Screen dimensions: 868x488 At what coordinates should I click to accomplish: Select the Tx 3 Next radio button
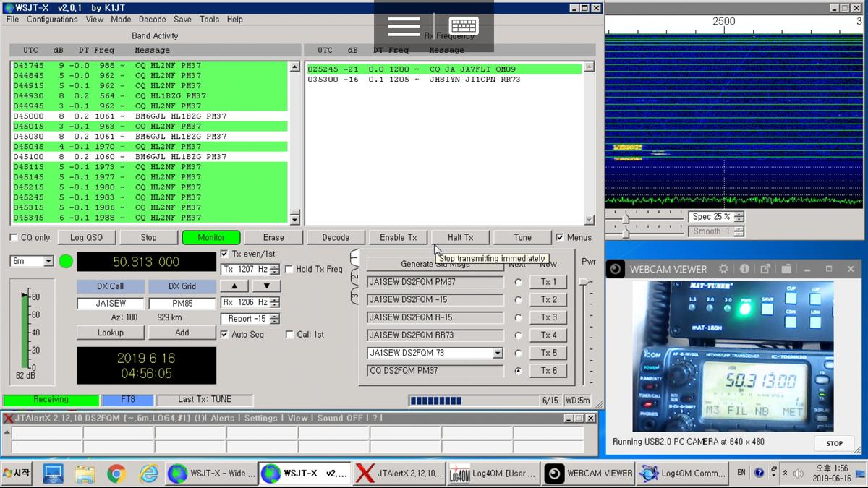518,317
